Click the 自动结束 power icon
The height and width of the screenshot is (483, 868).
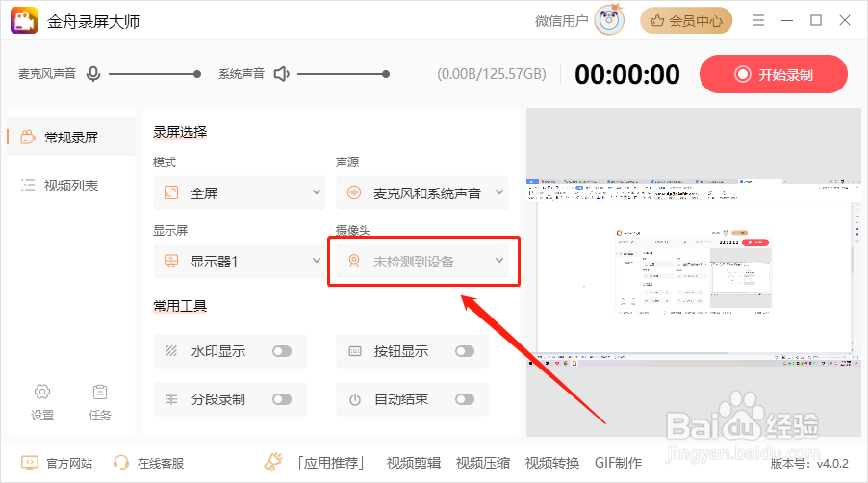point(355,399)
